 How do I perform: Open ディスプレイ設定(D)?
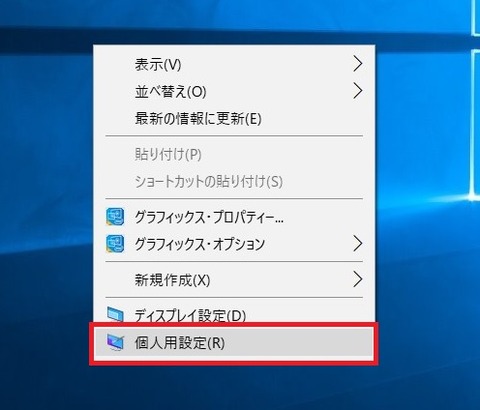234,314
